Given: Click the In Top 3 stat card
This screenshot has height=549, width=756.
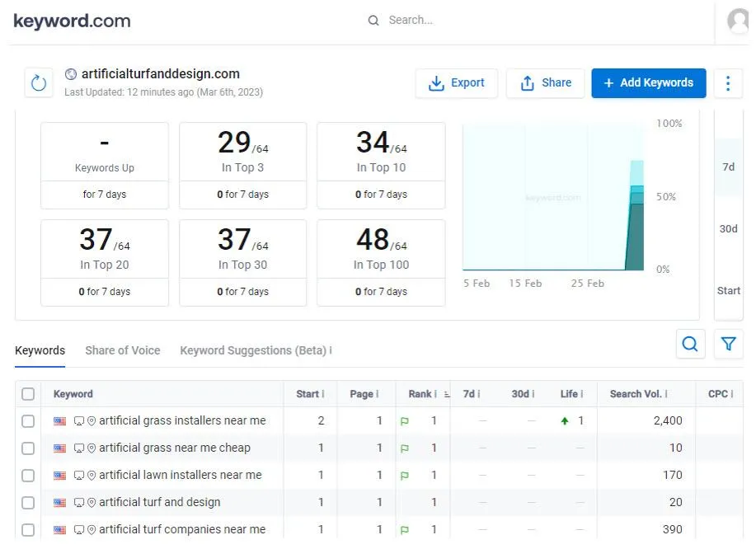Looking at the screenshot, I should [242, 166].
